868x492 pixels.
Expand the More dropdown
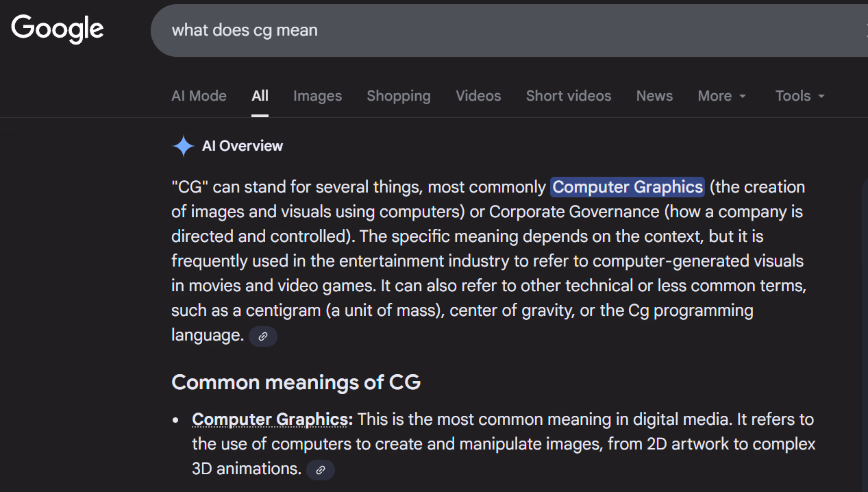click(722, 96)
